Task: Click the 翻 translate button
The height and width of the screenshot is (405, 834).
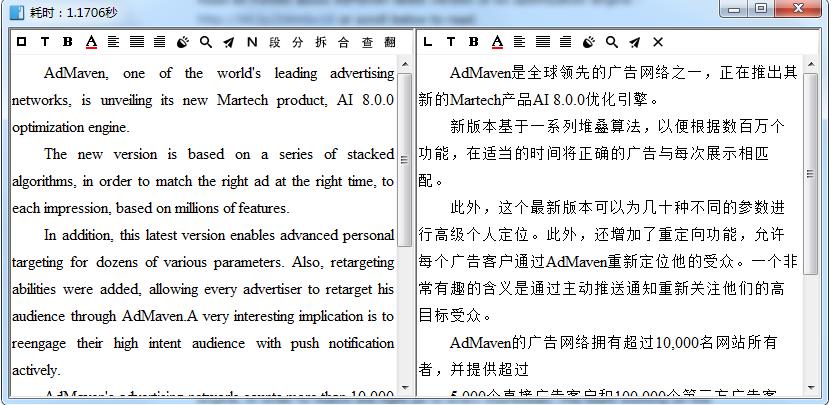Action: pos(390,42)
